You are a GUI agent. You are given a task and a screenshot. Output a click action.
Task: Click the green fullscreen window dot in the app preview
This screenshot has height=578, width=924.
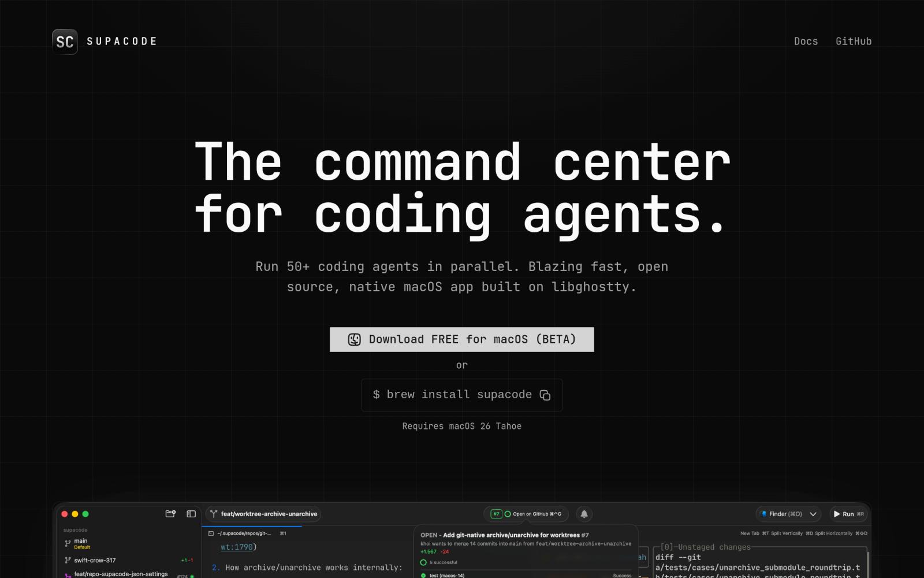coord(85,514)
